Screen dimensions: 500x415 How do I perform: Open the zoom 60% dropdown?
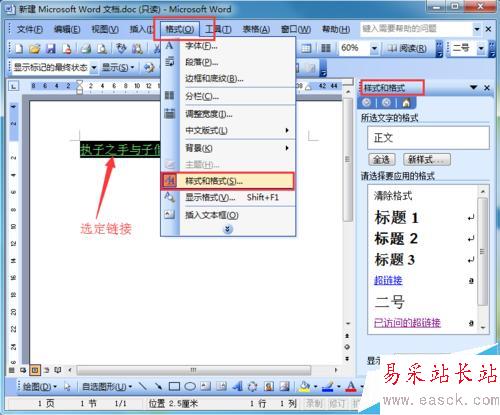(374, 49)
